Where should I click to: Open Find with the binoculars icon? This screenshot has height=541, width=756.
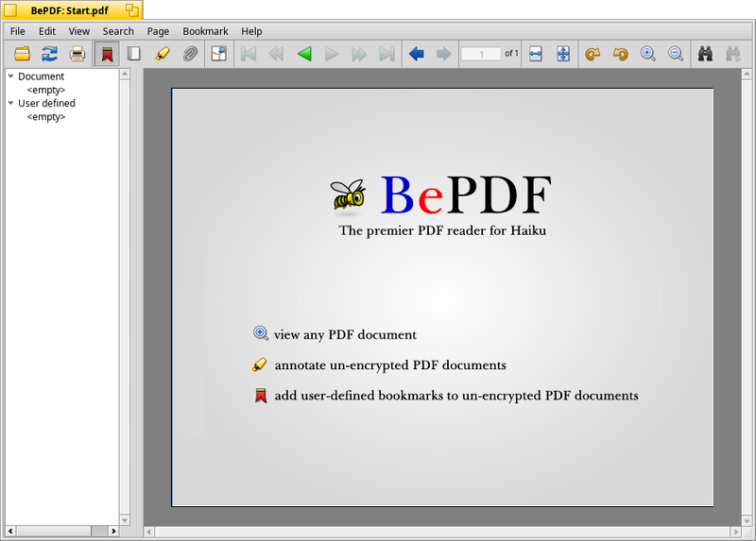tap(705, 54)
